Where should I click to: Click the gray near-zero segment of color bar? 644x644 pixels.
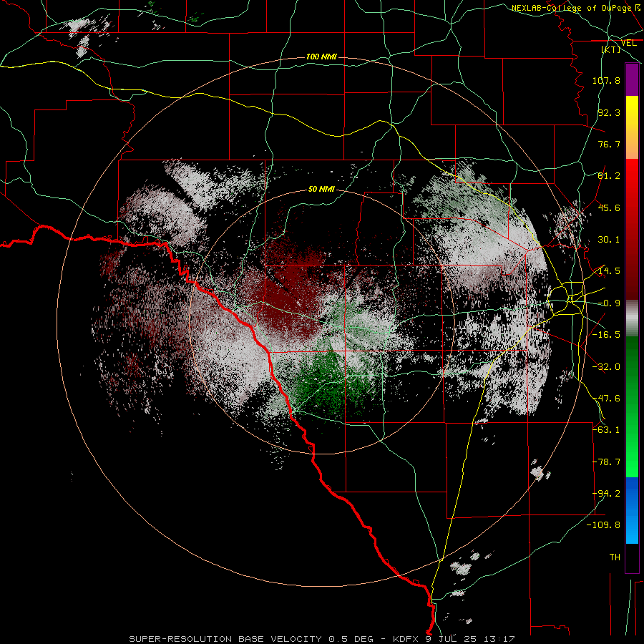click(x=632, y=318)
